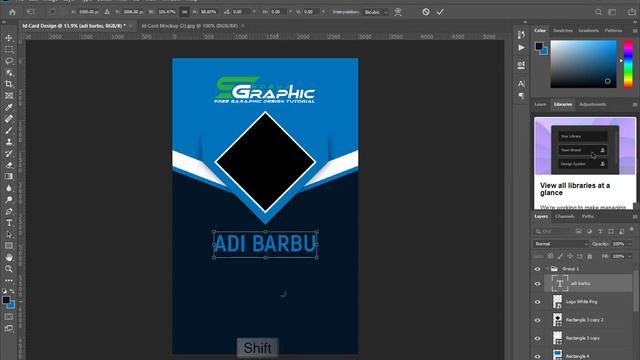Click the adi barbu layer thumbnail

[x=560, y=283]
